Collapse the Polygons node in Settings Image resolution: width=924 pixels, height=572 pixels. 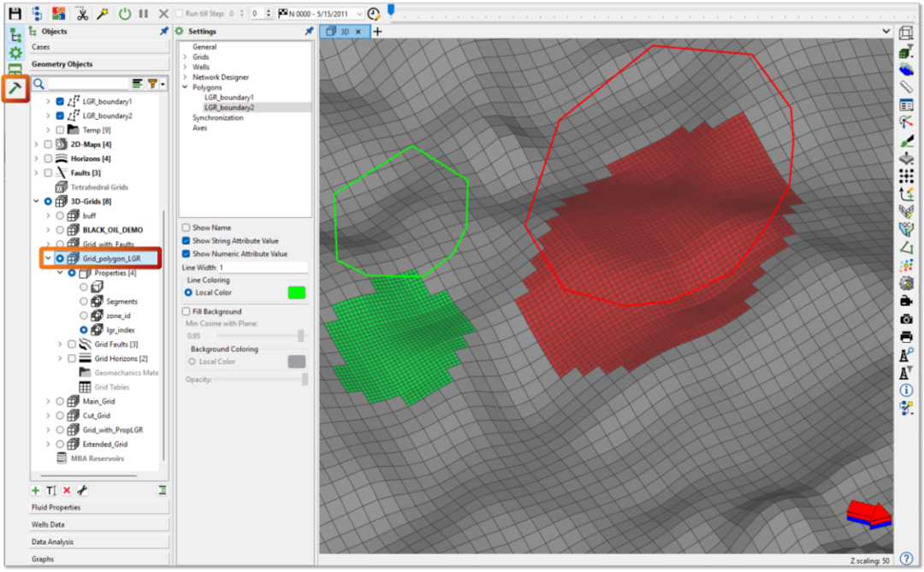(185, 87)
